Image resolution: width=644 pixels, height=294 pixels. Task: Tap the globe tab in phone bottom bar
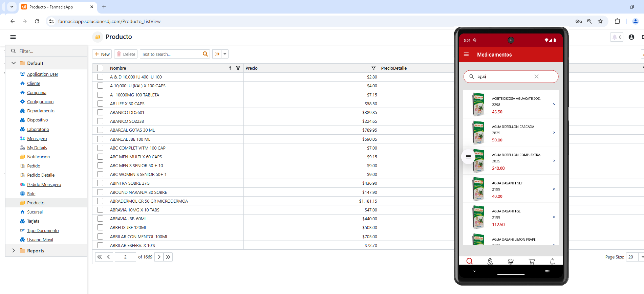click(511, 261)
